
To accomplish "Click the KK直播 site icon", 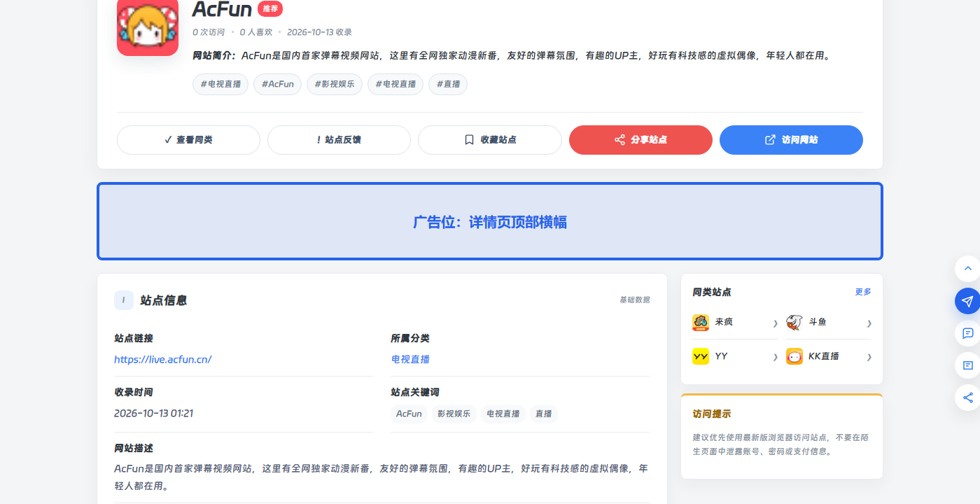I will 794,356.
